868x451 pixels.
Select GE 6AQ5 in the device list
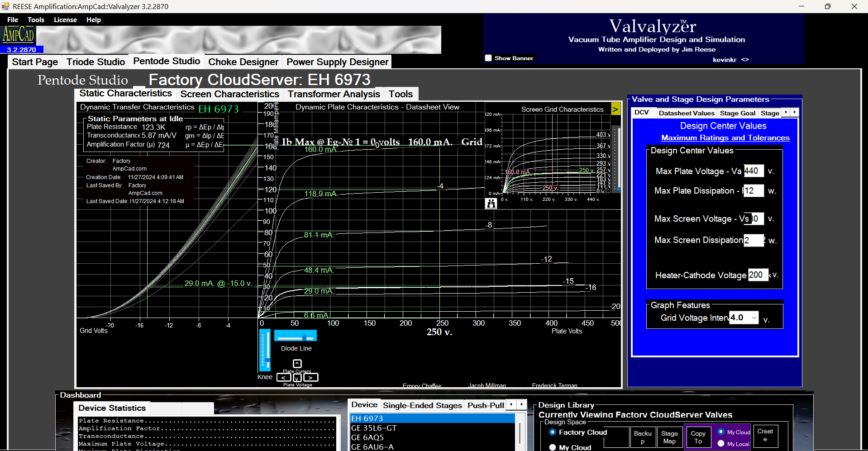point(432,437)
